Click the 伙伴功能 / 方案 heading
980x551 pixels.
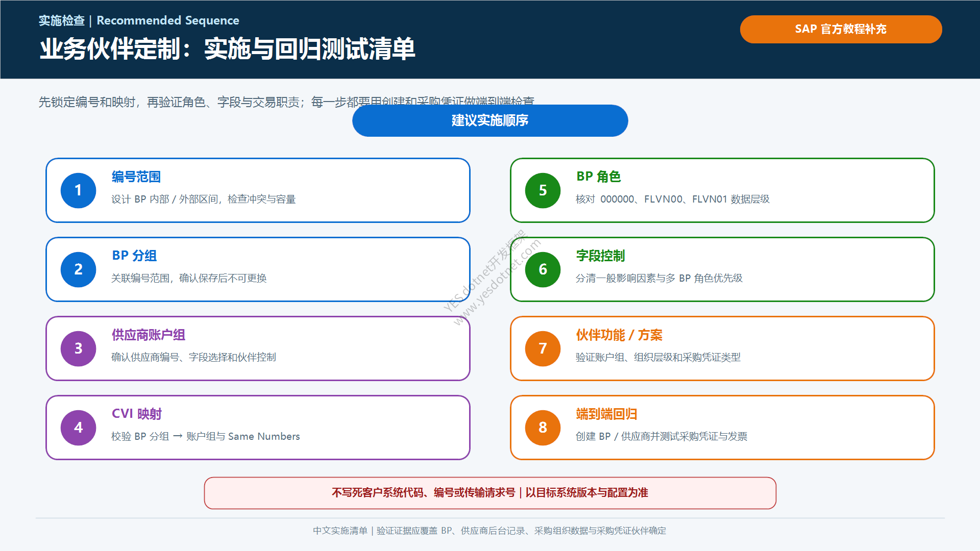pos(619,335)
